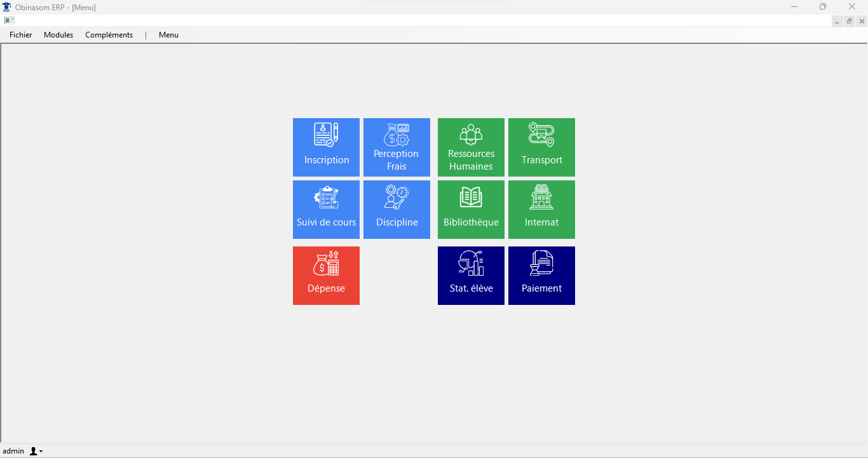
Task: Open the Paiement module tile
Action: click(x=541, y=276)
